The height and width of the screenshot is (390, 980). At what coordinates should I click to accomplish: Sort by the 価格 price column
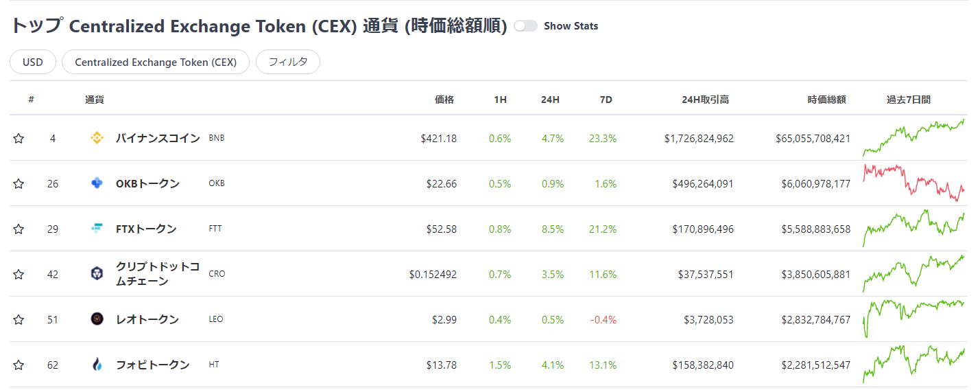[x=444, y=100]
